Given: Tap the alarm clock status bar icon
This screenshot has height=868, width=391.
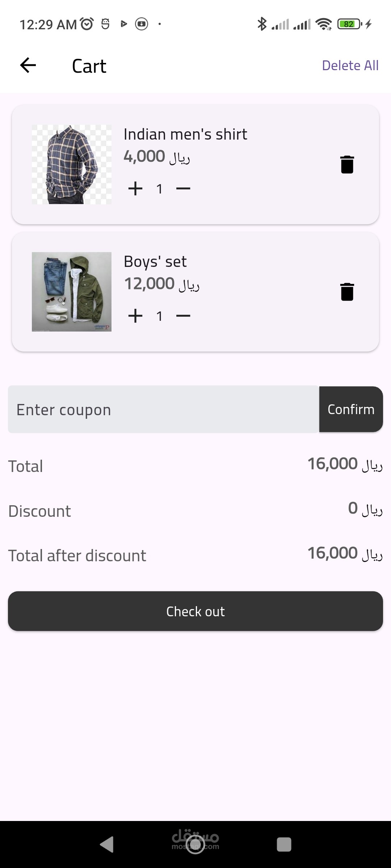Looking at the screenshot, I should coord(87,24).
